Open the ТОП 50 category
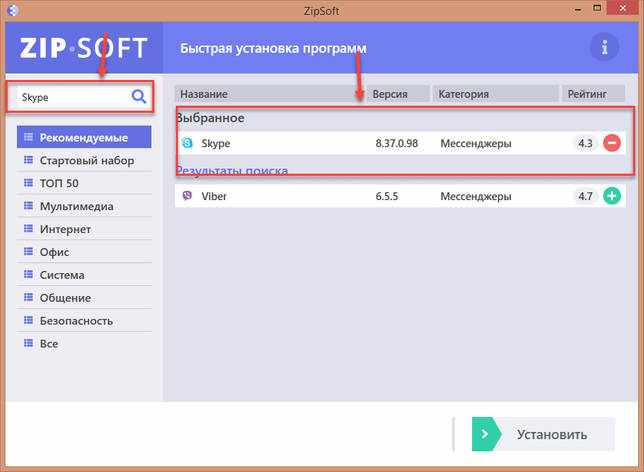Image resolution: width=644 pixels, height=472 pixels. [x=84, y=183]
